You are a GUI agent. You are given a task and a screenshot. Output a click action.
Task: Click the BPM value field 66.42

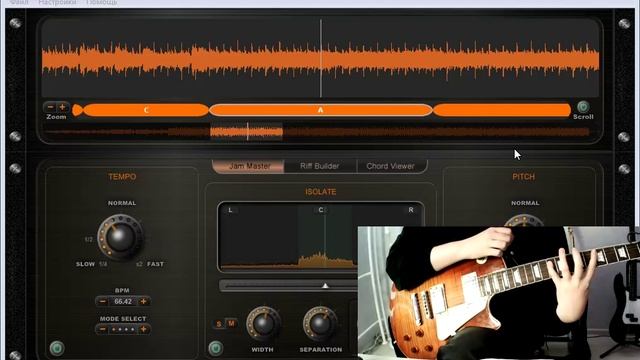click(x=123, y=302)
